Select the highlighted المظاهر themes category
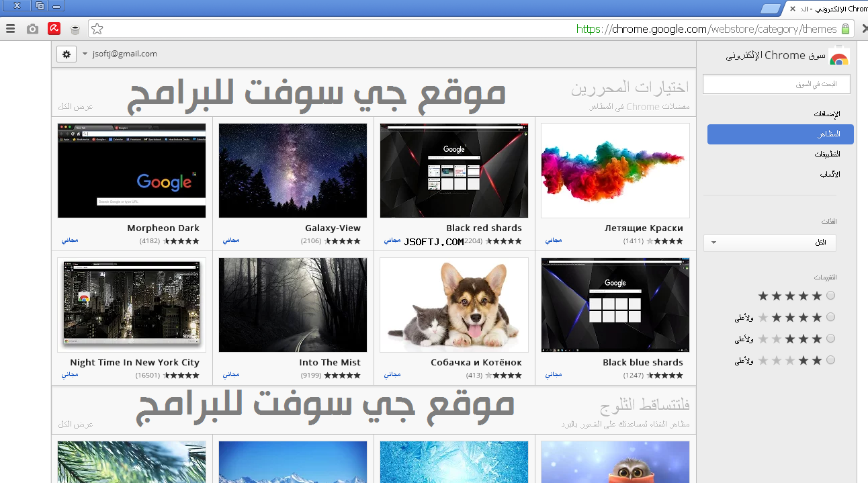 click(781, 134)
